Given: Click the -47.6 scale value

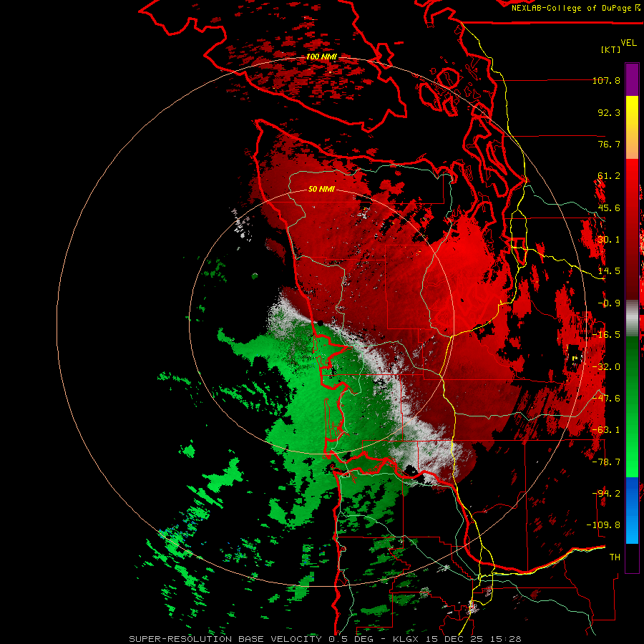Looking at the screenshot, I should tap(606, 399).
